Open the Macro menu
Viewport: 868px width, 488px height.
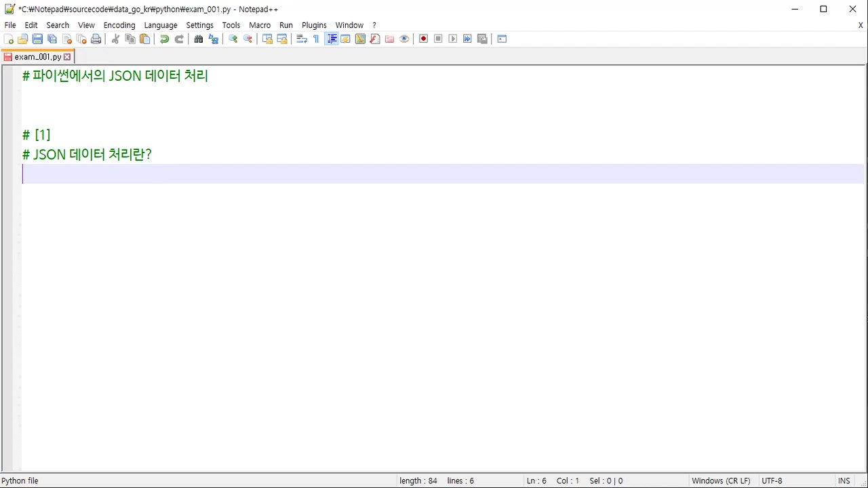260,25
